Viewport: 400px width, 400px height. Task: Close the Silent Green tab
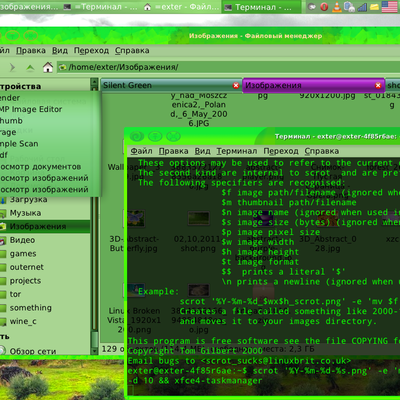click(236, 86)
